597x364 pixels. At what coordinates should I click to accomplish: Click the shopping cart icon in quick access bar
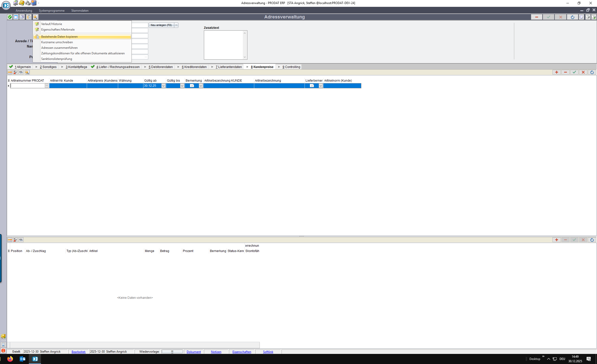15,3
